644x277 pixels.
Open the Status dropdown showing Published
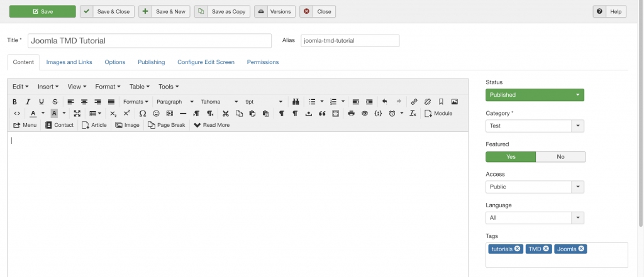coord(535,95)
